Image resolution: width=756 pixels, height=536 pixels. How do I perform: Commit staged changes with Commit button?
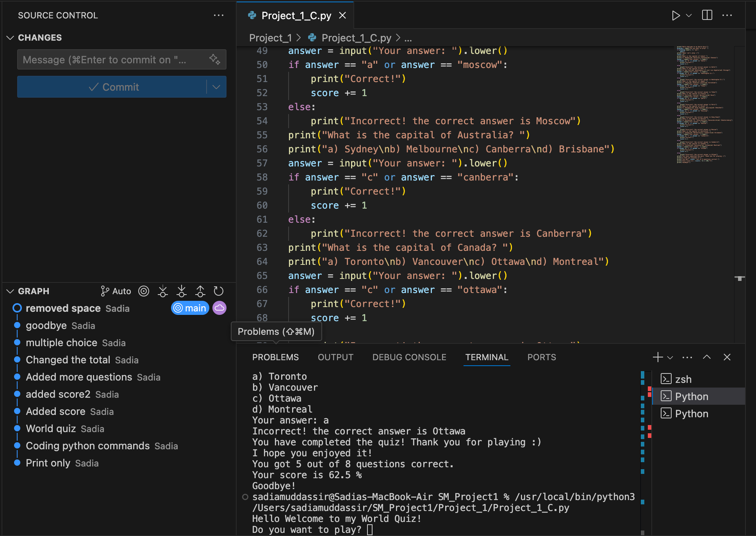[112, 87]
